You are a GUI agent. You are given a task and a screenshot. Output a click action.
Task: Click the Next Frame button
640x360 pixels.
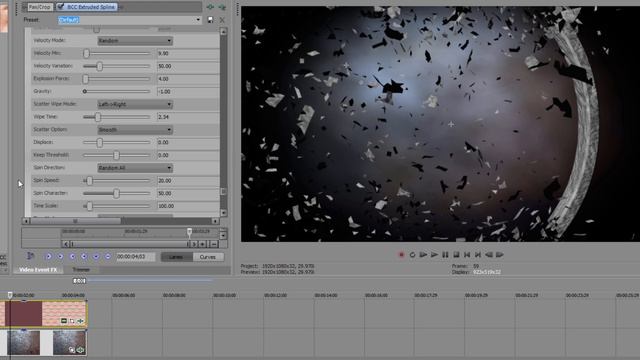[x=500, y=255]
